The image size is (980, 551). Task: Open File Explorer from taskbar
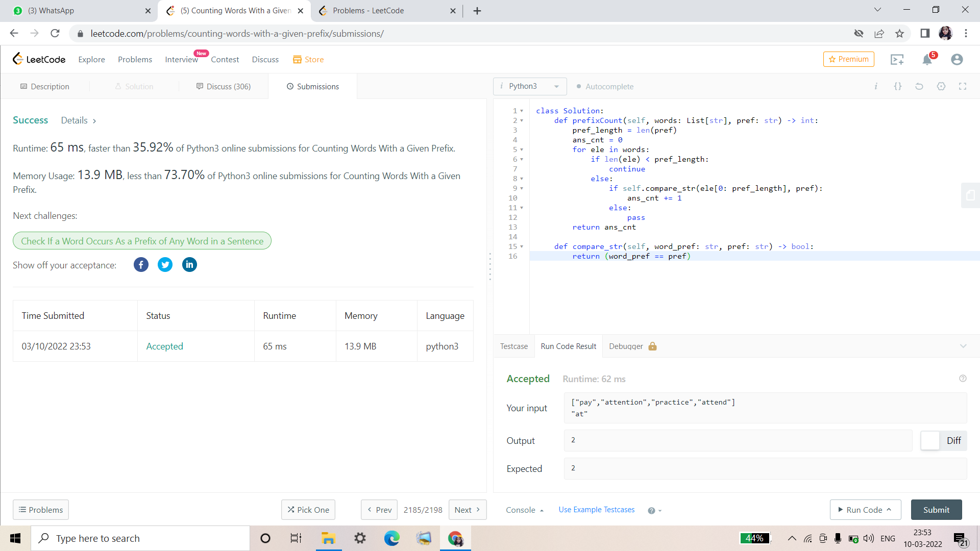[x=328, y=538]
